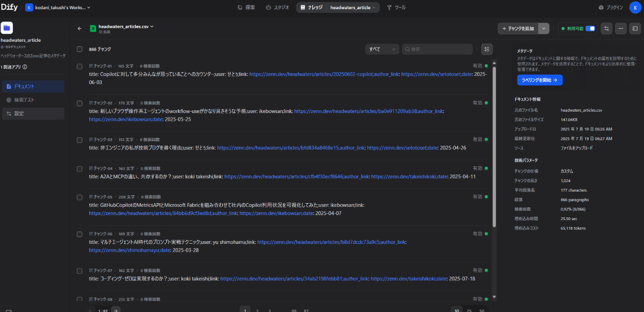Toggle the 利用可能 switch off
Image resolution: width=644 pixels, height=312 pixels.
pyautogui.click(x=590, y=28)
